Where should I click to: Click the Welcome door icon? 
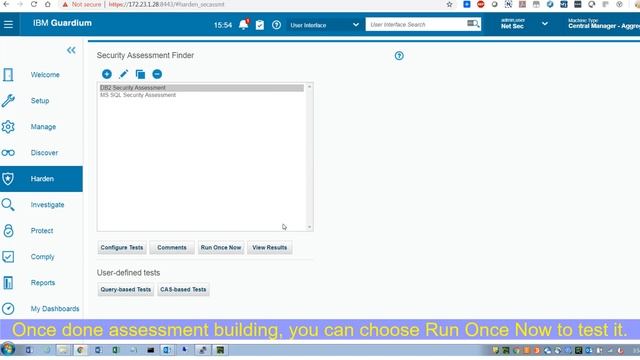click(x=8, y=75)
